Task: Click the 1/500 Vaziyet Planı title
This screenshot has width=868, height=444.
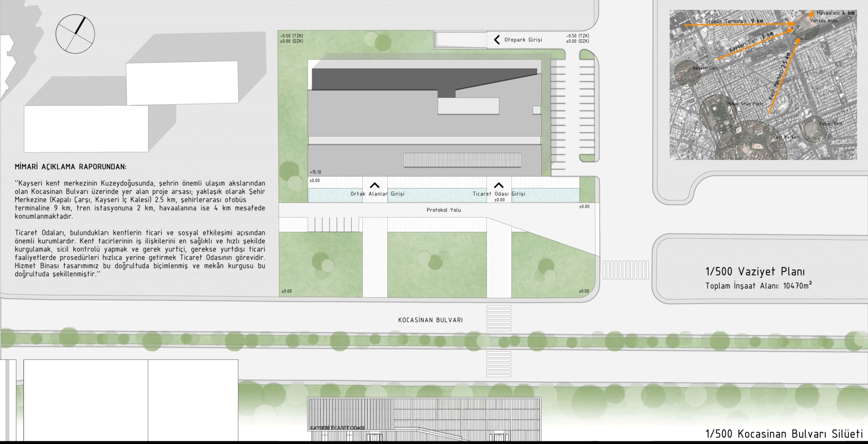Action: click(x=755, y=271)
